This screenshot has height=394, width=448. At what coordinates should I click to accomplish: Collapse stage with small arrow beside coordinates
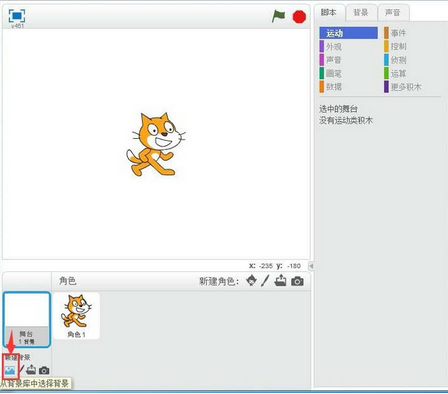click(x=311, y=266)
